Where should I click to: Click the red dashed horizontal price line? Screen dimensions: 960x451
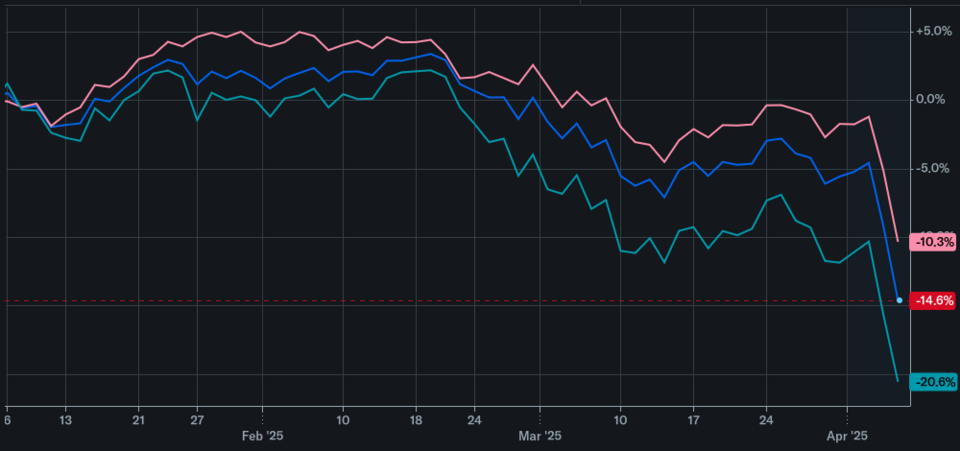[450, 301]
